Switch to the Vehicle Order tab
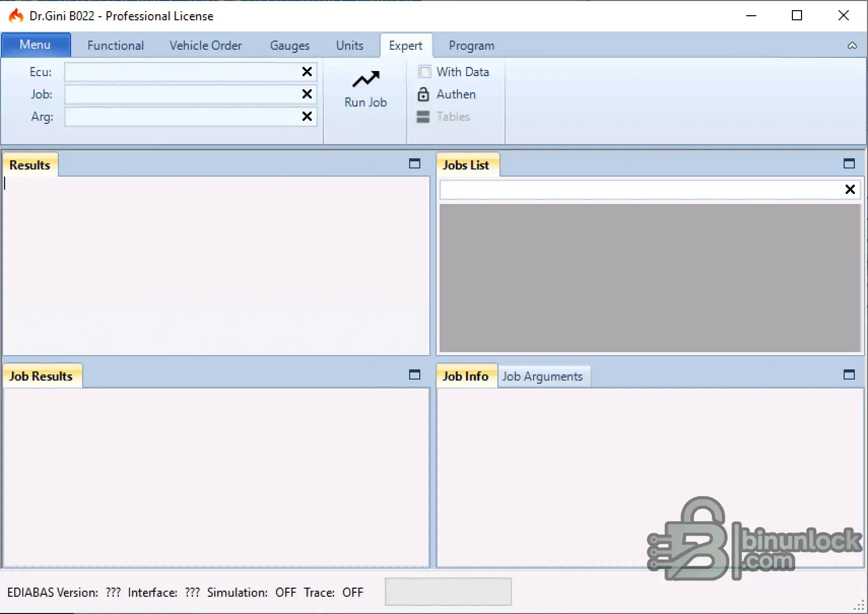The height and width of the screenshot is (614, 868). [206, 46]
